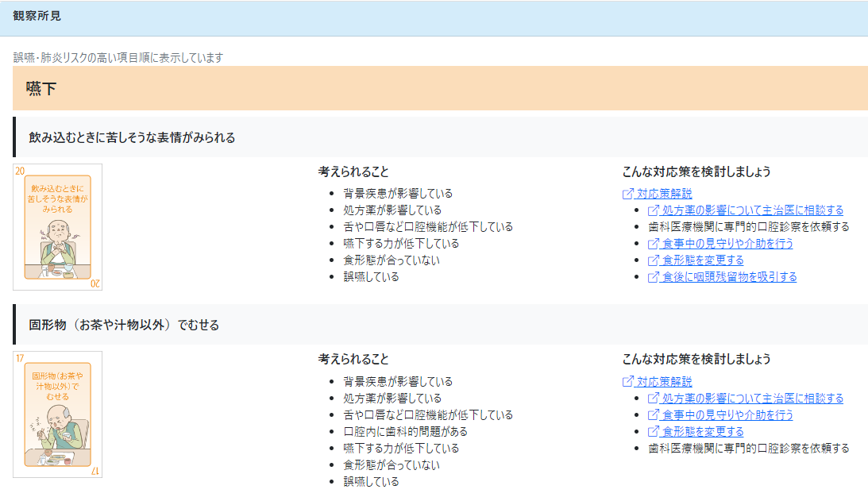Open the 対応策解説 link under 飲み込むときに苦しそうな表情
This screenshot has width=868, height=501.
point(664,194)
